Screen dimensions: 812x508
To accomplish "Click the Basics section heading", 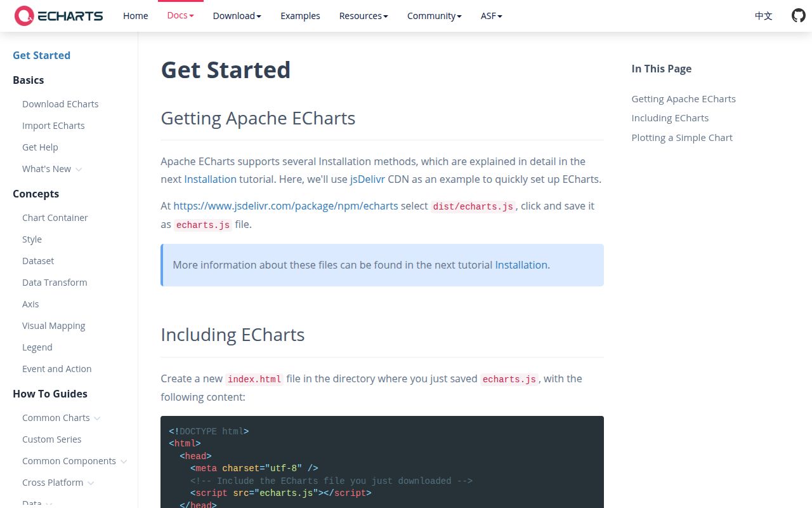I will (x=29, y=80).
